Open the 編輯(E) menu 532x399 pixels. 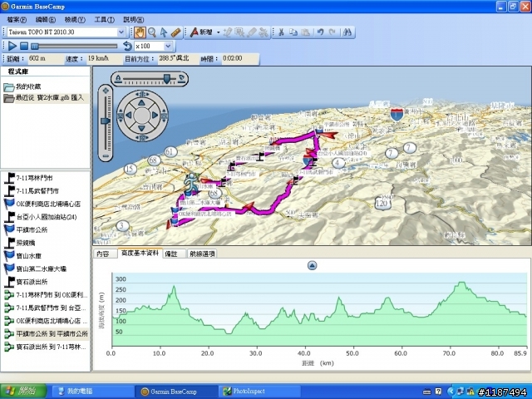point(46,20)
